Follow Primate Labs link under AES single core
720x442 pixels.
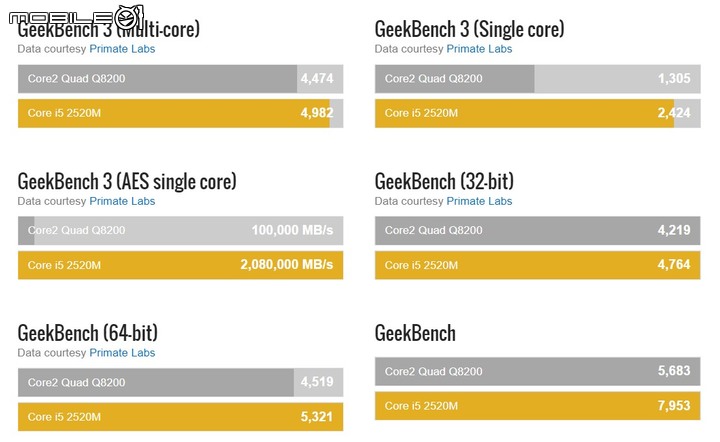point(122,201)
